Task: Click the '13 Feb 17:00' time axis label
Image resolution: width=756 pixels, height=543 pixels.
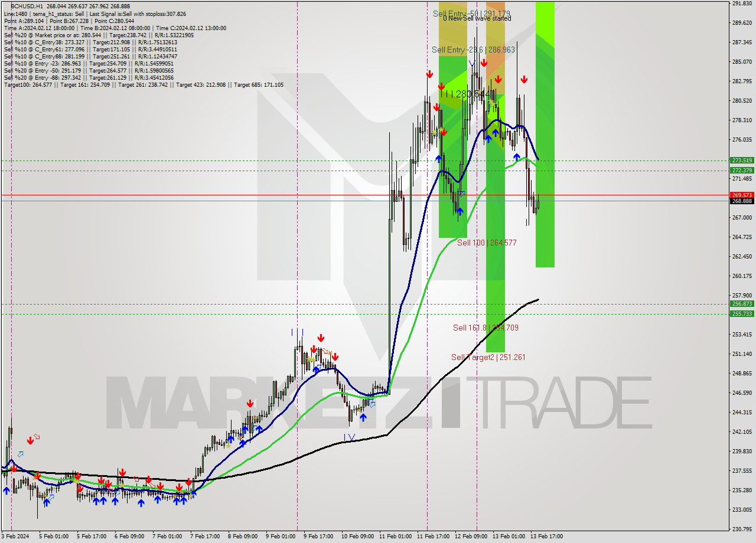Action: [x=546, y=537]
